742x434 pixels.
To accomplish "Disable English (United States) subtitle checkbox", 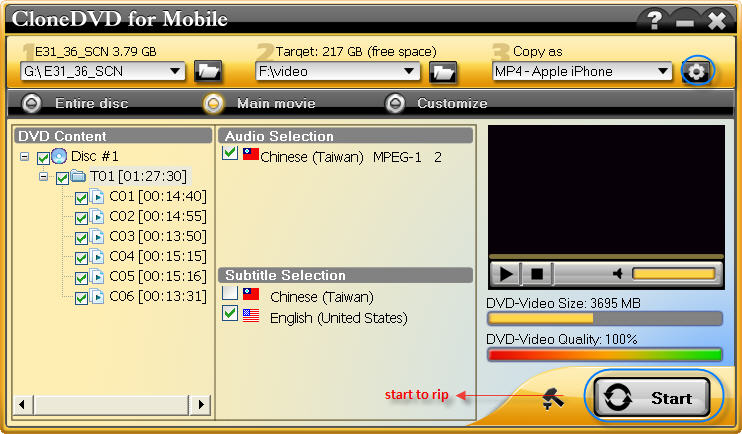I will tap(230, 313).
